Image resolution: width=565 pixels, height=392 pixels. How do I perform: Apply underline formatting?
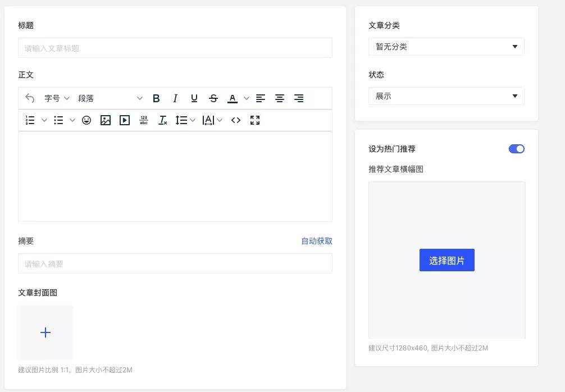point(194,98)
